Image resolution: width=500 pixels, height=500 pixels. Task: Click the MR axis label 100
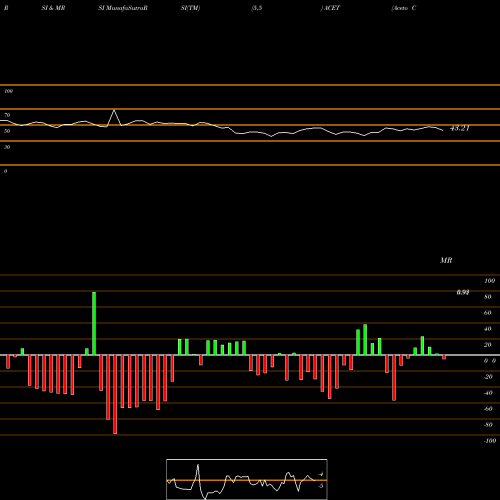coord(489,281)
